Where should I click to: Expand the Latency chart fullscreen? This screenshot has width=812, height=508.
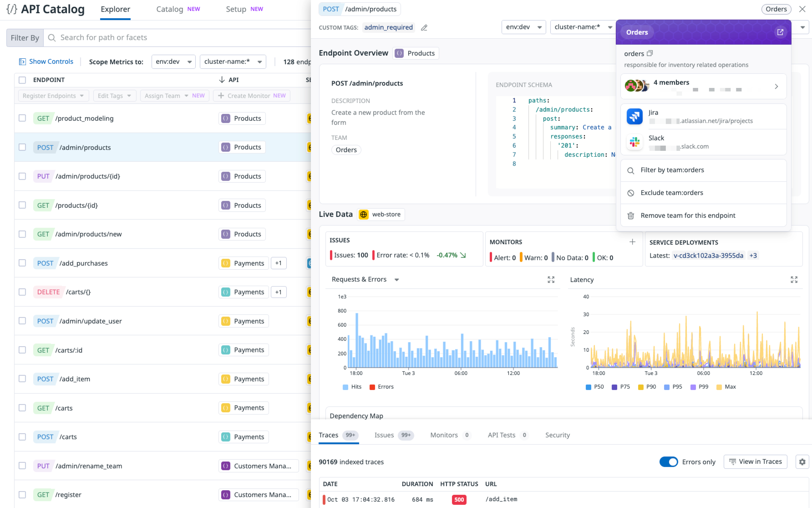(x=794, y=280)
